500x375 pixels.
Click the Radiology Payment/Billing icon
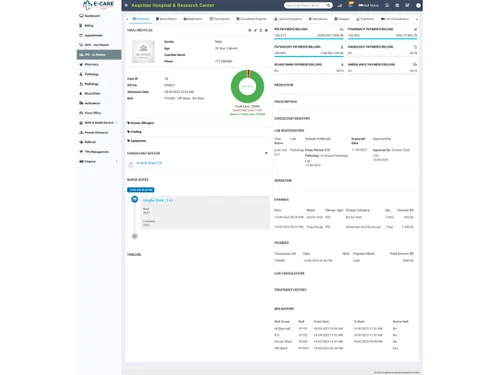415,47
